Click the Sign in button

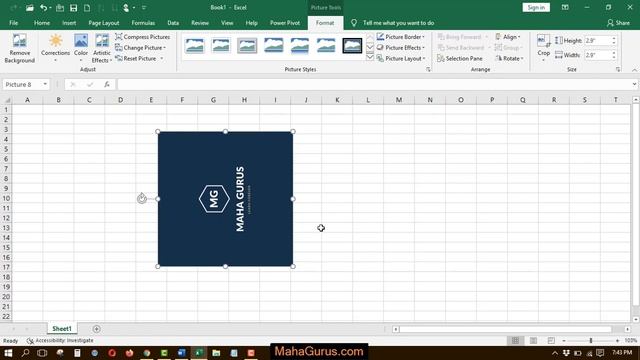(536, 7)
